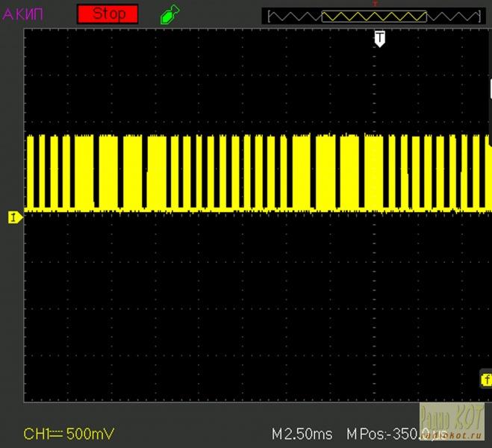The image size is (492, 448).
Task: Click the left white section of memory bar
Action: 294,16
